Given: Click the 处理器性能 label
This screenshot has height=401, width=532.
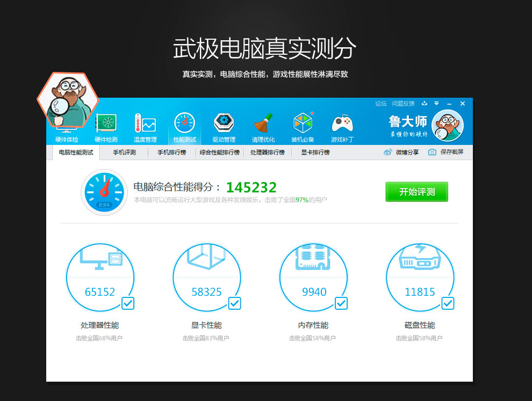Looking at the screenshot, I should coord(100,325).
